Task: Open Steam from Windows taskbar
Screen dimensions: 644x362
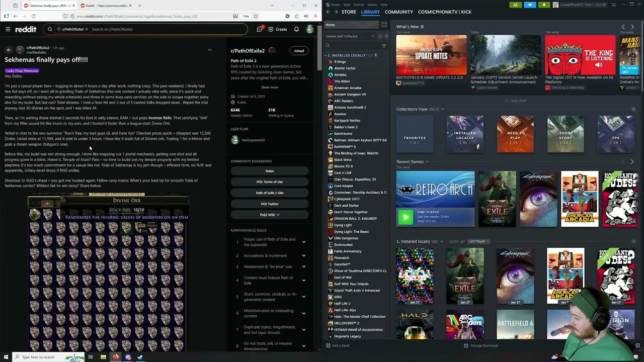Action: pos(140,357)
